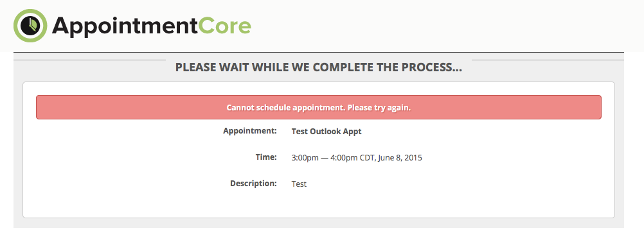The width and height of the screenshot is (644, 242).
Task: Click the "June 8, 2015" date
Action: click(x=400, y=157)
